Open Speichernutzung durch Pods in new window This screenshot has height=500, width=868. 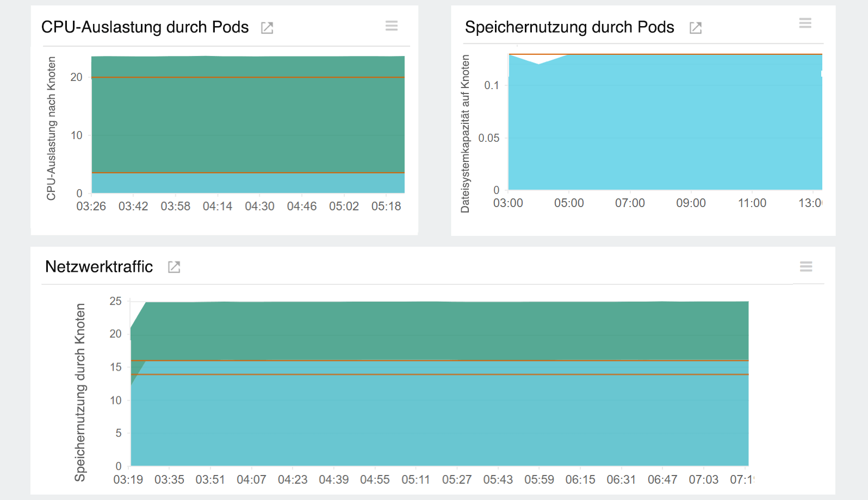pyautogui.click(x=696, y=27)
